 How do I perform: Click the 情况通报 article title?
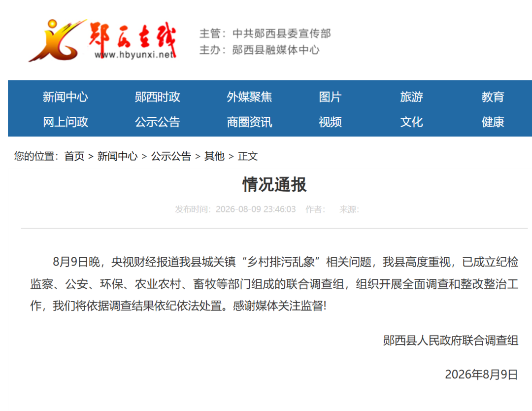point(274,185)
